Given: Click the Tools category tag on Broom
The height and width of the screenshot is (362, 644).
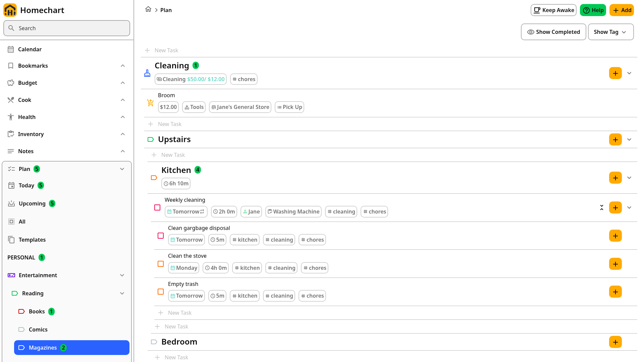Looking at the screenshot, I should click(194, 107).
